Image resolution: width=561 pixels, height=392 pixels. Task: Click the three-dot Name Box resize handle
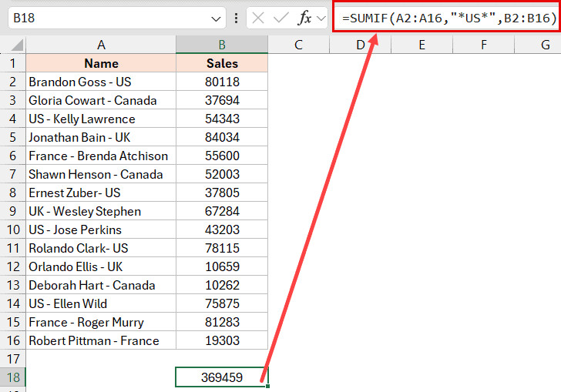click(x=236, y=18)
